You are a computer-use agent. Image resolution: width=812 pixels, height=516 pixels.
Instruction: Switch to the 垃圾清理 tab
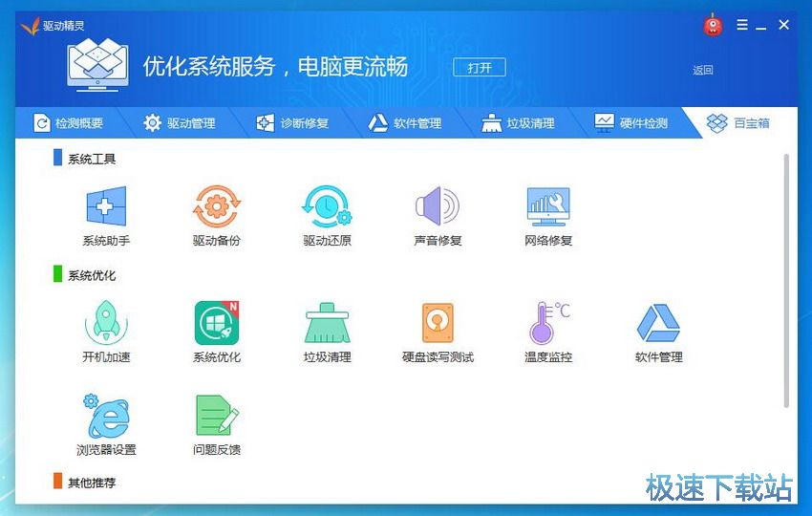pos(518,122)
